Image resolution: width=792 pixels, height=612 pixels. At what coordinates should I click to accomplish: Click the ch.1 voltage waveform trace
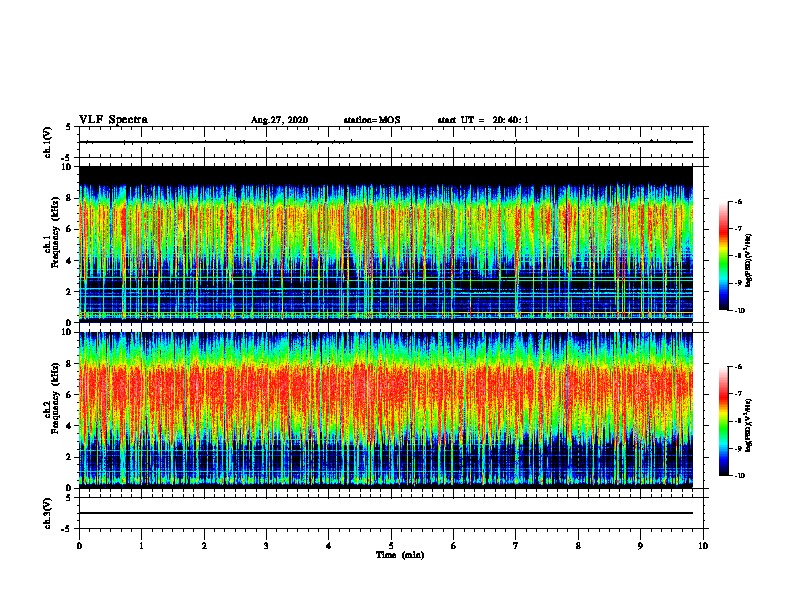(386, 142)
